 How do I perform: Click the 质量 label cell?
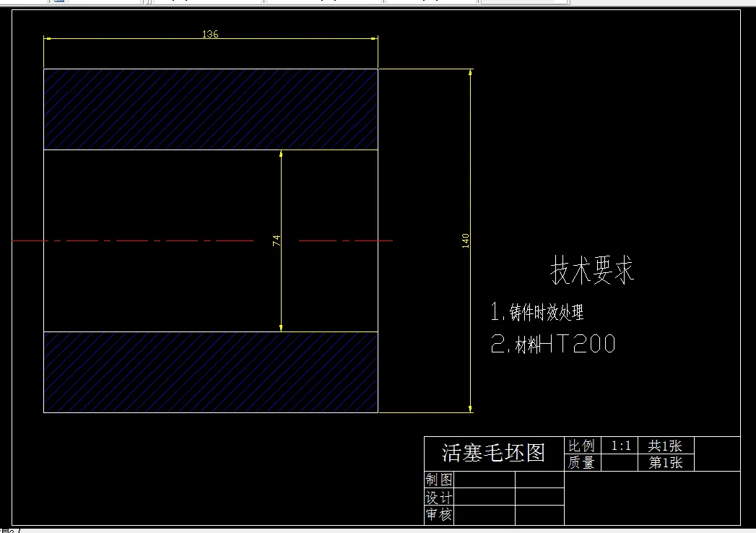pyautogui.click(x=581, y=462)
